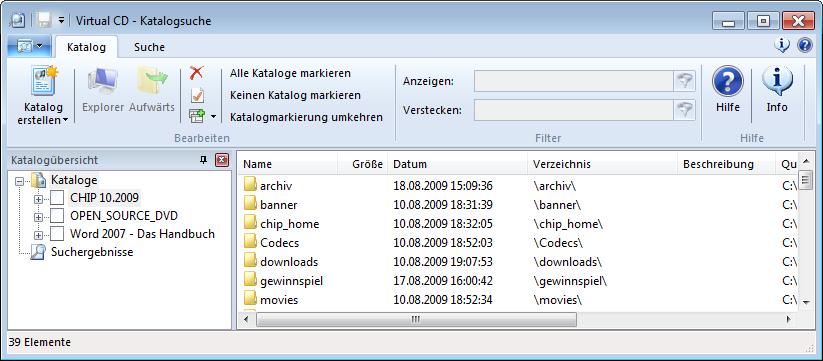The height and width of the screenshot is (361, 823).
Task: Open the Katalog erstellen dropdown arrow
Action: (x=66, y=121)
